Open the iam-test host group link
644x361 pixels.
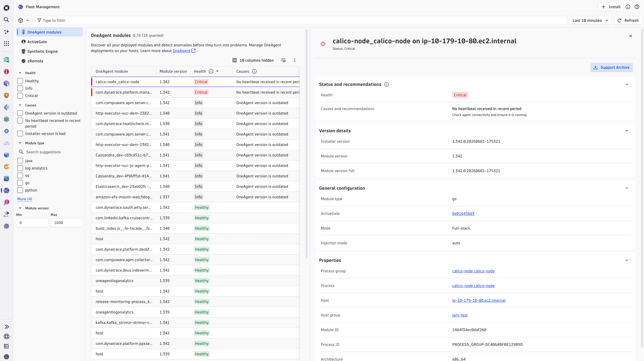(x=460, y=315)
